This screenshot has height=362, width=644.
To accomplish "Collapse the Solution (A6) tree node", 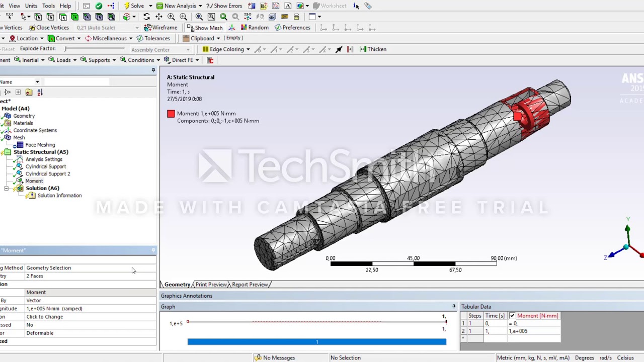I will point(6,189).
